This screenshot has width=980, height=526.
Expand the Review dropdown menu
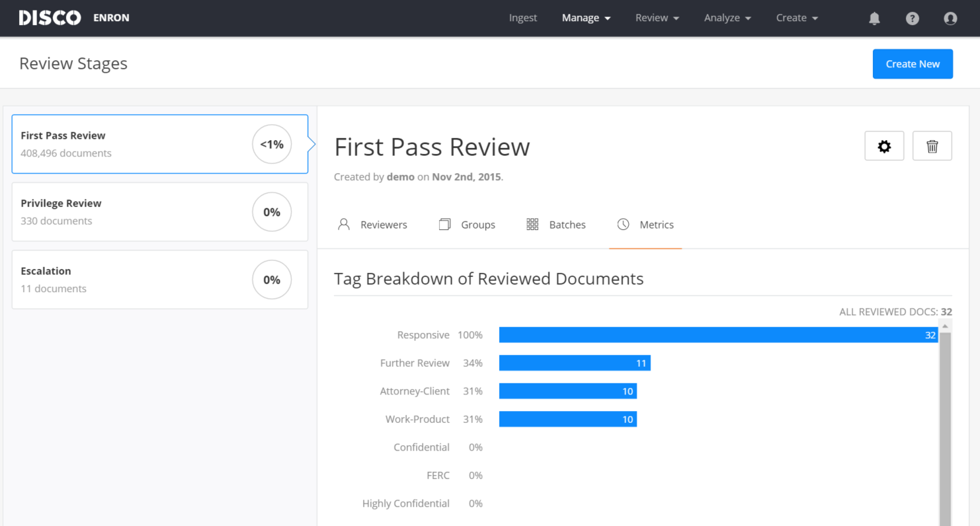tap(657, 18)
